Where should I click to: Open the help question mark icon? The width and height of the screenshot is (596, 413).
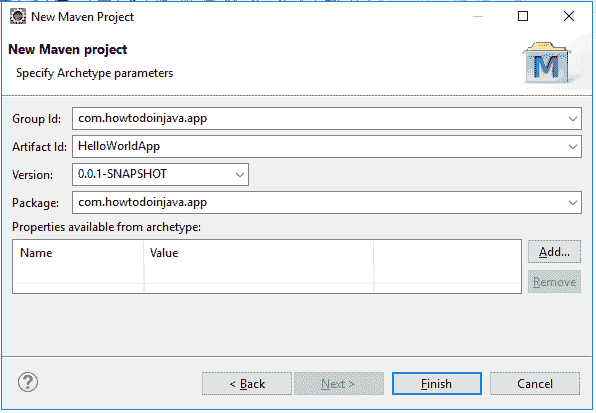coord(28,382)
